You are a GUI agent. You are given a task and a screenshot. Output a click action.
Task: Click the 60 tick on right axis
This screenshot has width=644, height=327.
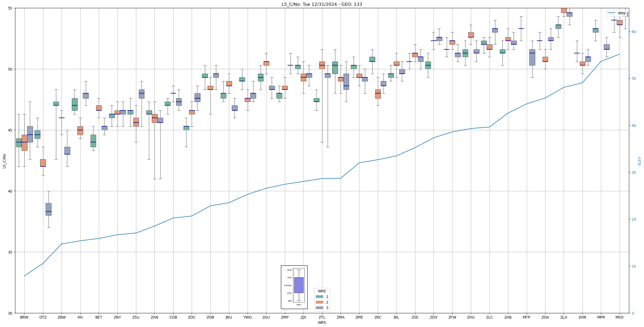tap(634, 32)
